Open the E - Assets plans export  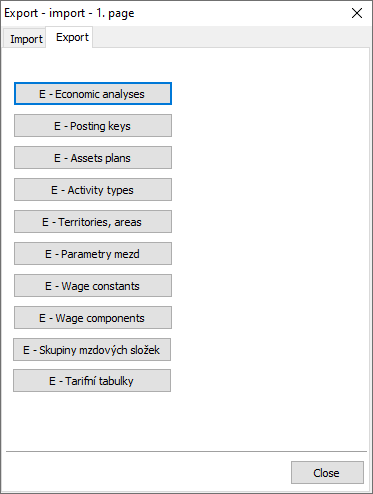93,158
